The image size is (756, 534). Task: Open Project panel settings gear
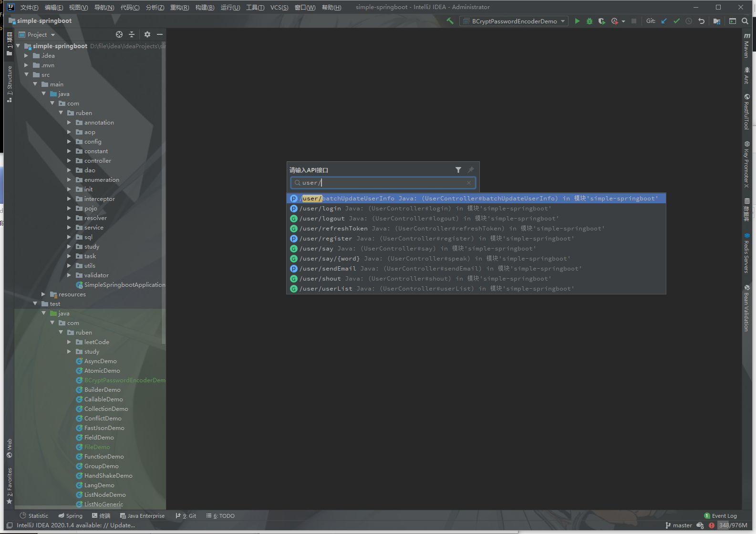point(147,34)
